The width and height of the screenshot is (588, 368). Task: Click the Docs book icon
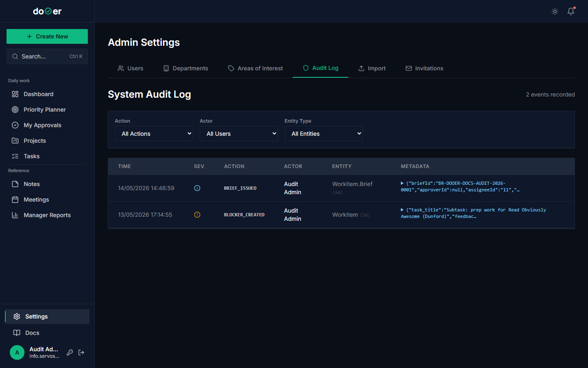[x=17, y=333]
